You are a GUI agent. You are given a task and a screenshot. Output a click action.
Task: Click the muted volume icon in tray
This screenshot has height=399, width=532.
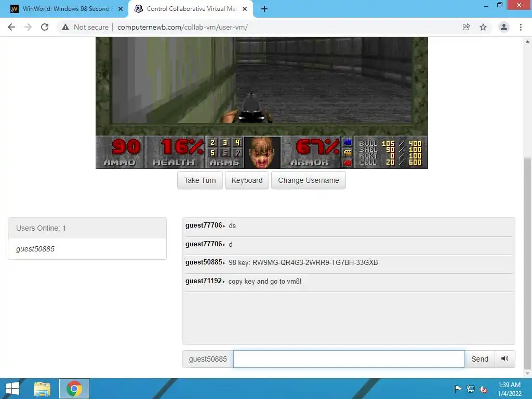click(483, 389)
